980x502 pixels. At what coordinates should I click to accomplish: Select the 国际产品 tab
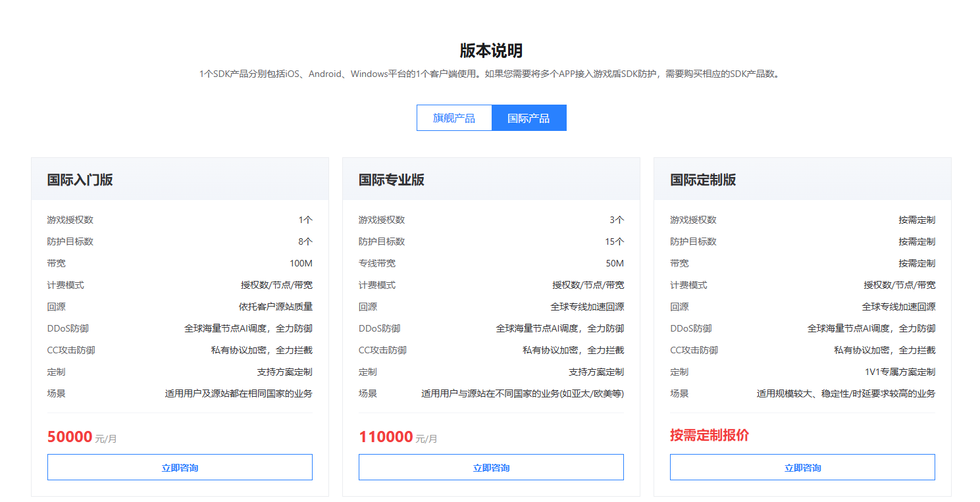pyautogui.click(x=529, y=118)
